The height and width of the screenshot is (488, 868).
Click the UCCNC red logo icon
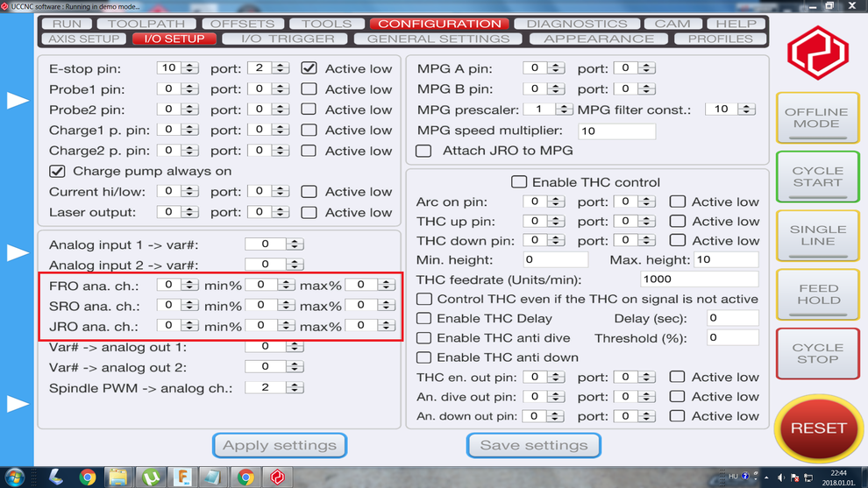(817, 53)
